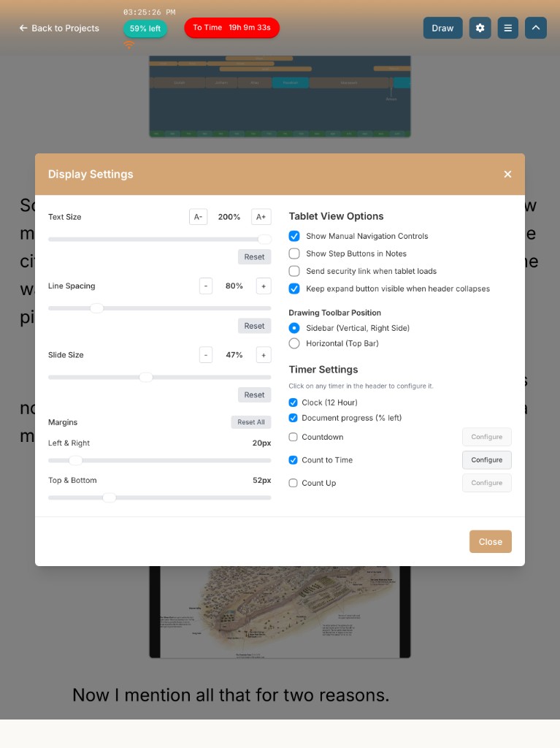This screenshot has height=748, width=560.
Task: Click the 200% text size value
Action: pyautogui.click(x=229, y=216)
